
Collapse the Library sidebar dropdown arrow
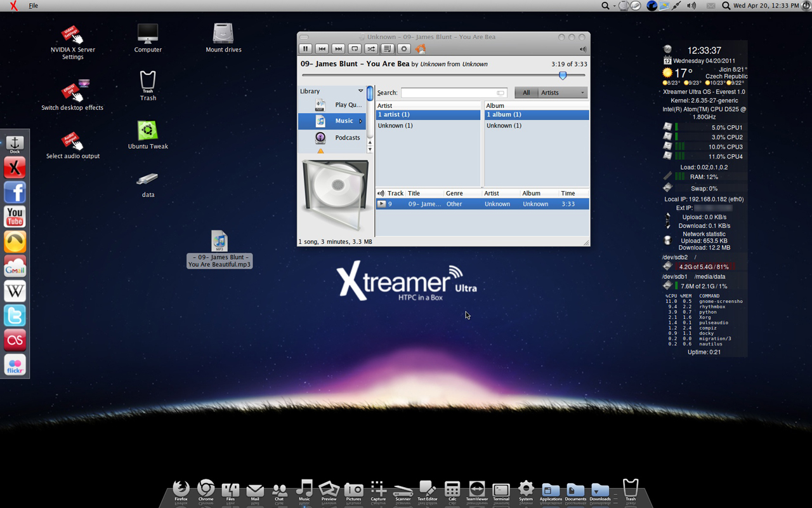tap(360, 91)
